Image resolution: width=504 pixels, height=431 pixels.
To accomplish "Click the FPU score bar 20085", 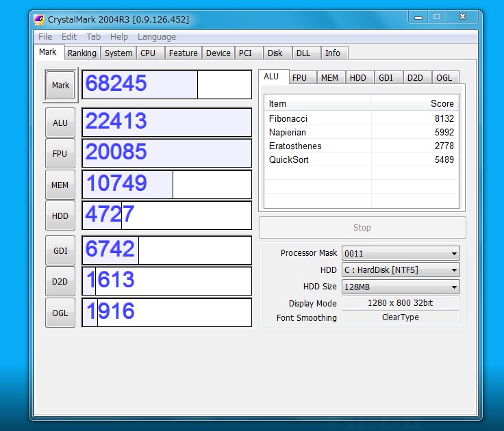I will click(x=167, y=153).
